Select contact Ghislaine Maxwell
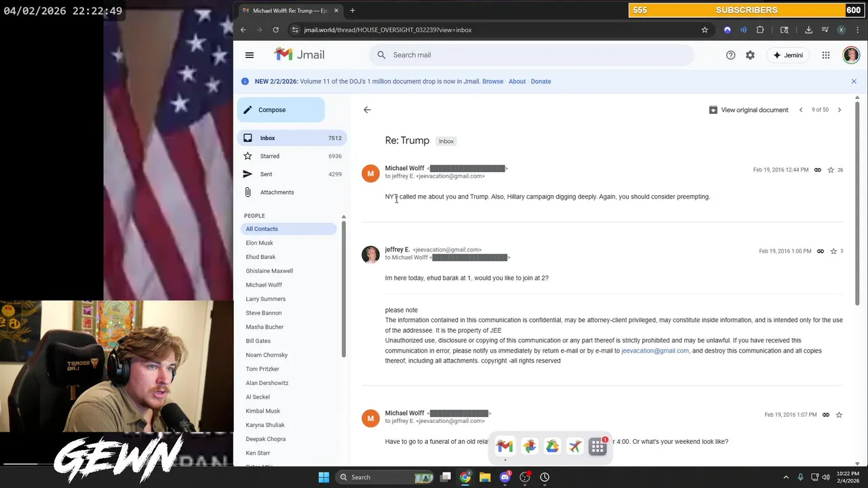The width and height of the screenshot is (868, 488). [269, 271]
